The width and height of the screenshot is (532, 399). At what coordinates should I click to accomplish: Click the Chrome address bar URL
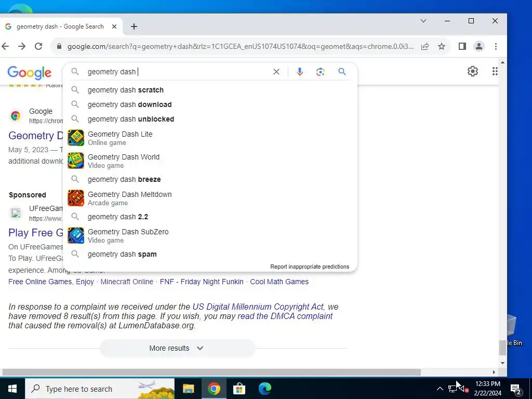tap(240, 46)
